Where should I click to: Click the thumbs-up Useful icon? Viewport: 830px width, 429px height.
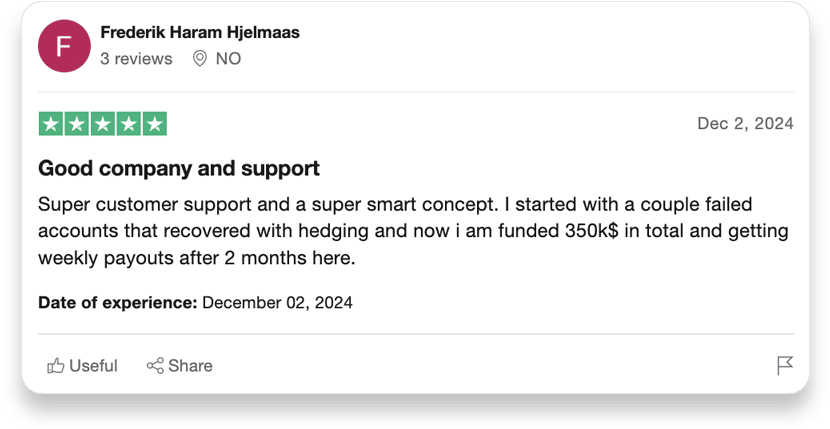56,365
